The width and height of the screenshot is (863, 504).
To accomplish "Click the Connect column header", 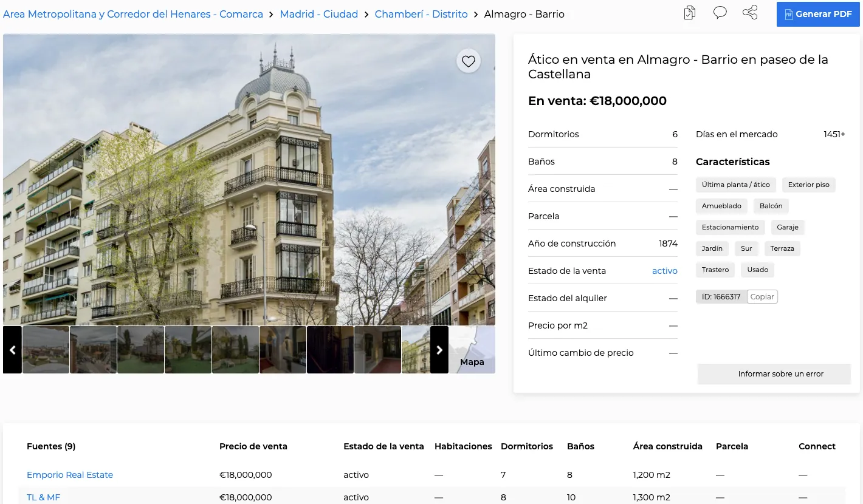I will point(817,446).
